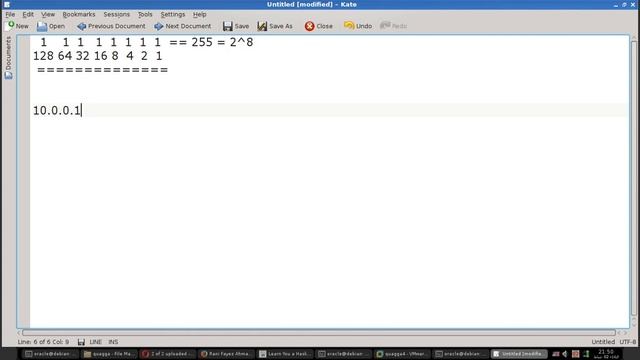The width and height of the screenshot is (640, 360).
Task: Open the Bookmarks menu
Action: tap(79, 14)
